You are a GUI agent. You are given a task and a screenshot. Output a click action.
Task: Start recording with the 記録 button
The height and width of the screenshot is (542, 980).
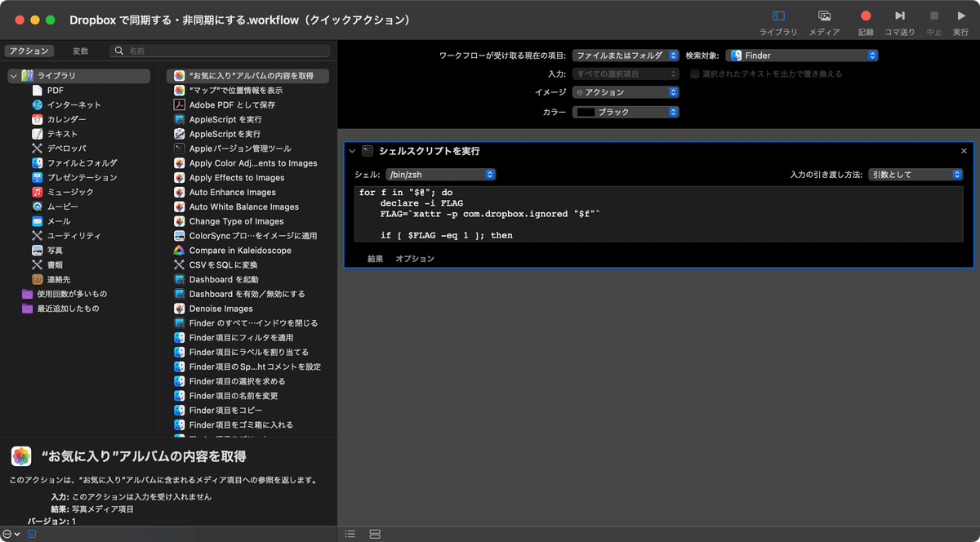click(866, 21)
